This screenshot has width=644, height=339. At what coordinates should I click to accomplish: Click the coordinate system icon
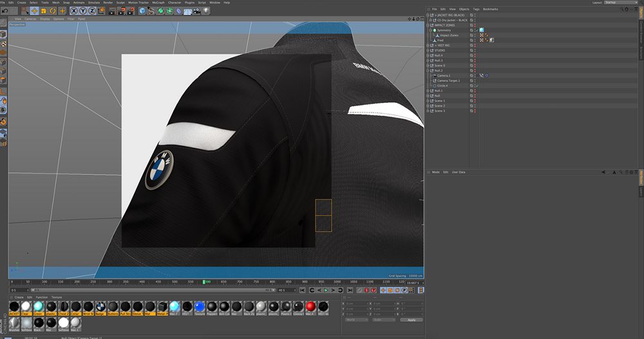102,11
